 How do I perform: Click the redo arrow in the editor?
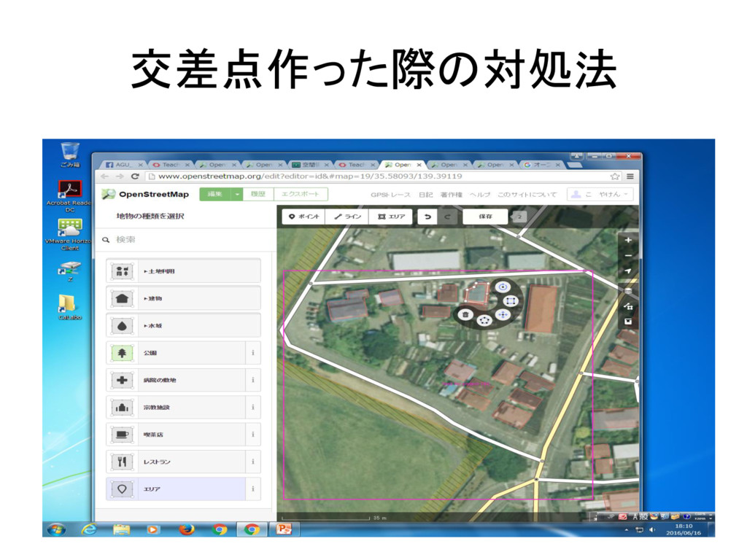coord(448,217)
